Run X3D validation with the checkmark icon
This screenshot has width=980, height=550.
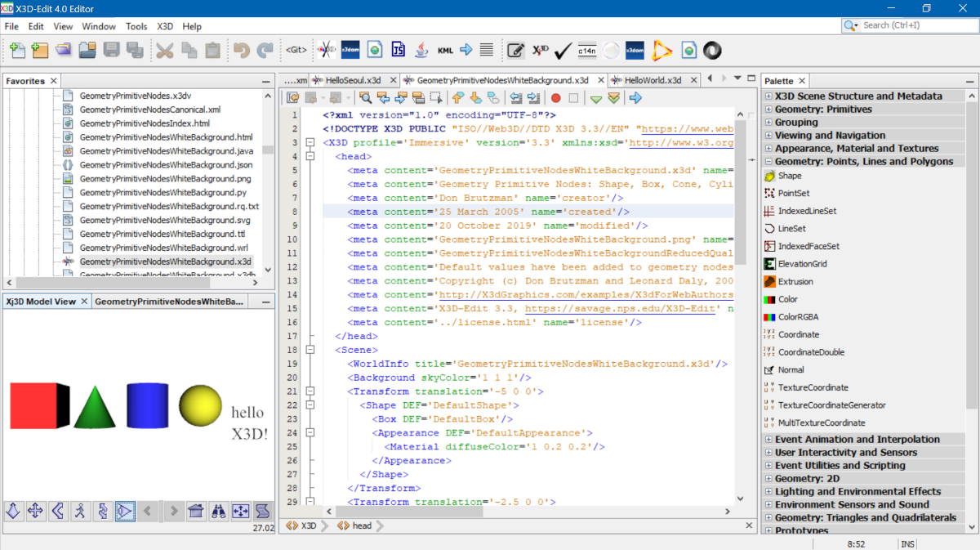click(562, 50)
